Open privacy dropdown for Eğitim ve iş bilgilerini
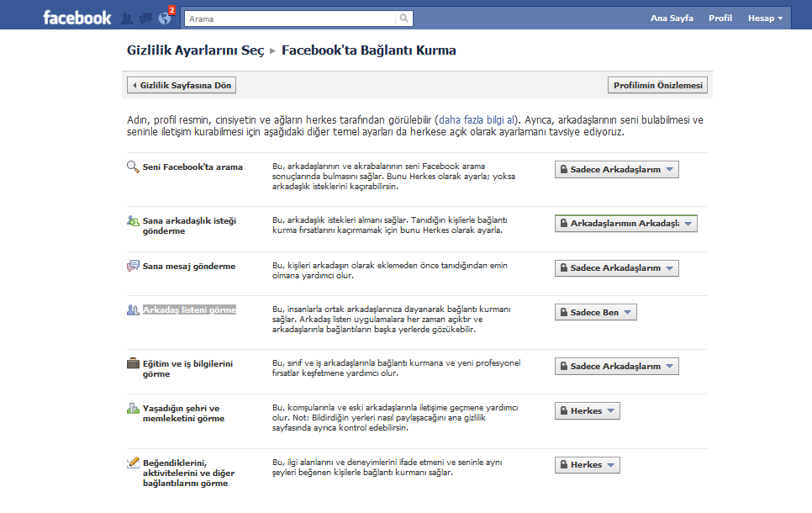This screenshot has width=812, height=513. 617,367
